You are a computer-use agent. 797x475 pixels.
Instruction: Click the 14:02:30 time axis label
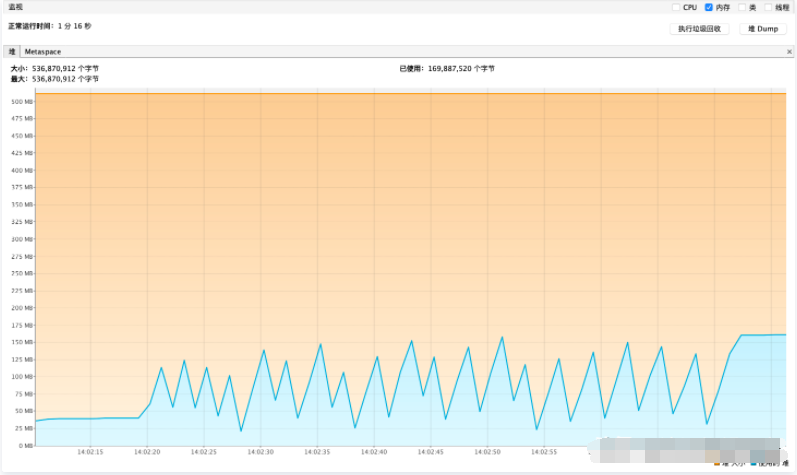pyautogui.click(x=261, y=452)
